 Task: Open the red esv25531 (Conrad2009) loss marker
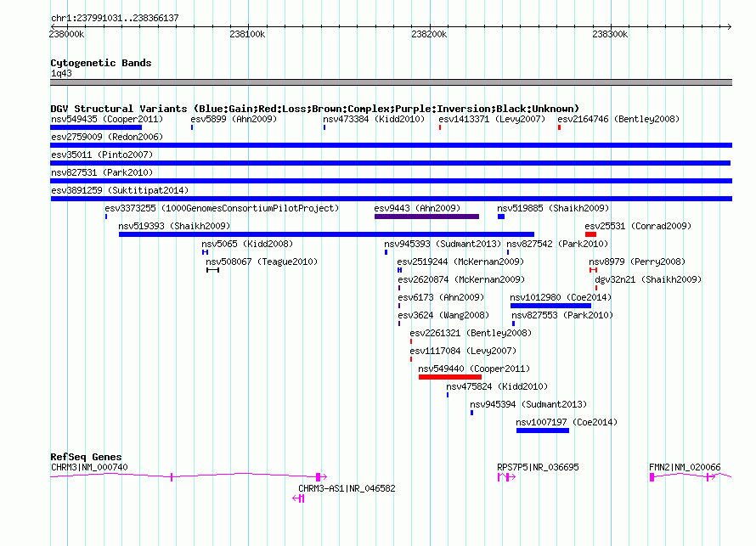590,234
